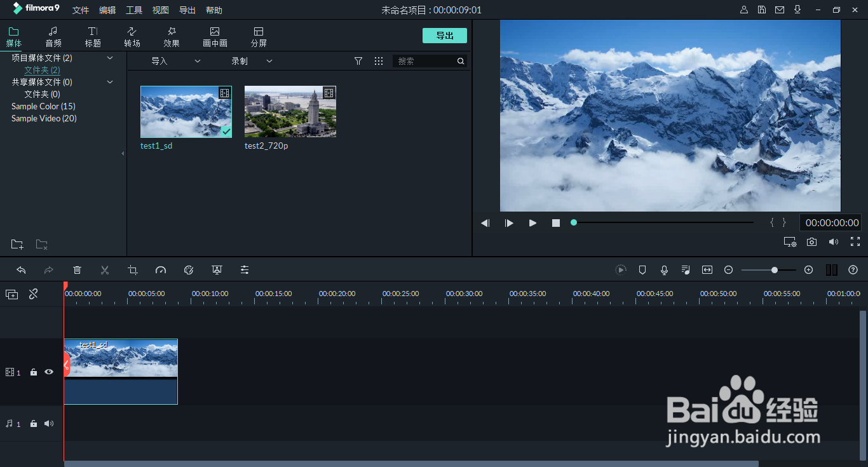Select the Crop tool in the timeline toolbar

click(133, 269)
